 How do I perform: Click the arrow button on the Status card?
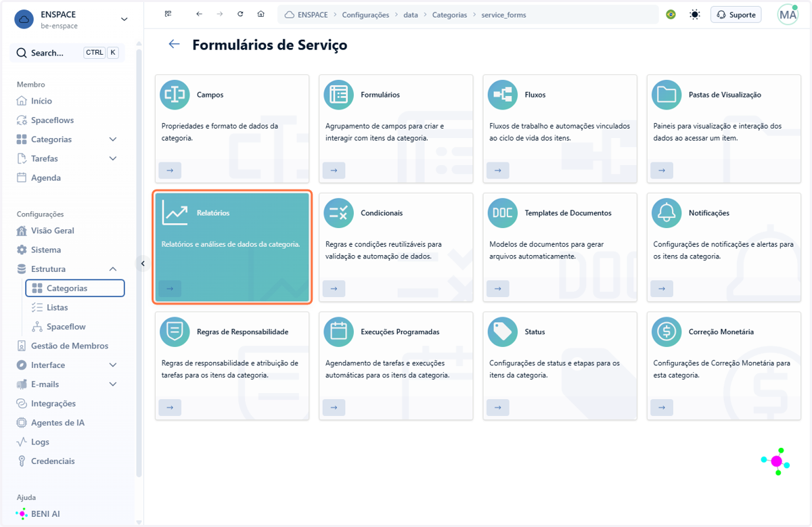tap(497, 408)
